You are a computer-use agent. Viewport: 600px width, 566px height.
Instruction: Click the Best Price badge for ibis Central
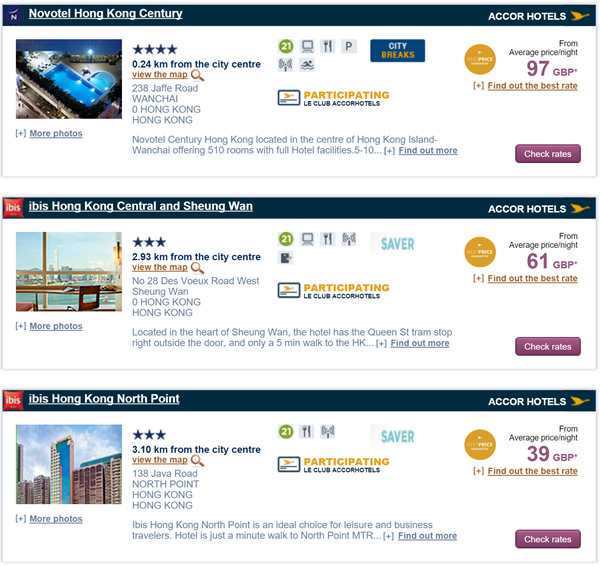click(480, 252)
